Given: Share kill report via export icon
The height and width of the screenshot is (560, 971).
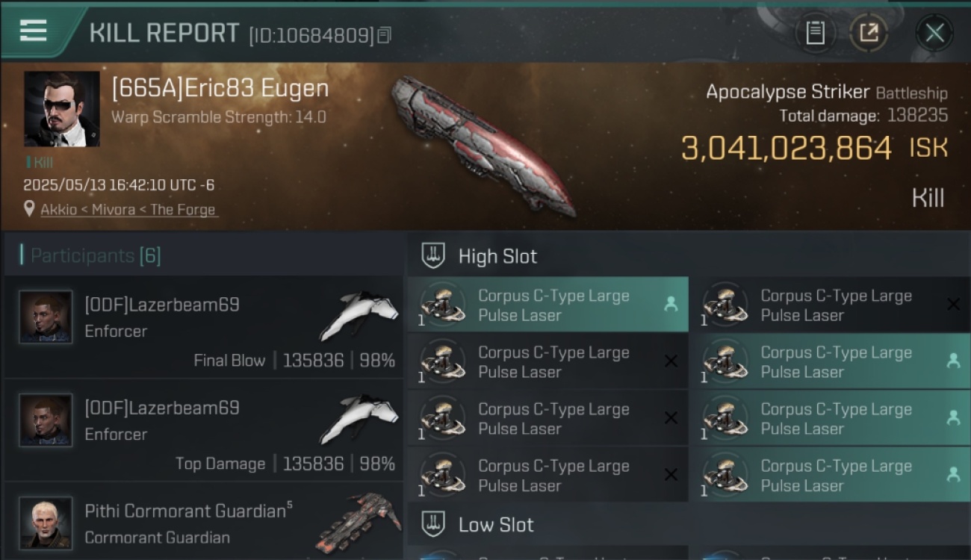Looking at the screenshot, I should pyautogui.click(x=869, y=33).
